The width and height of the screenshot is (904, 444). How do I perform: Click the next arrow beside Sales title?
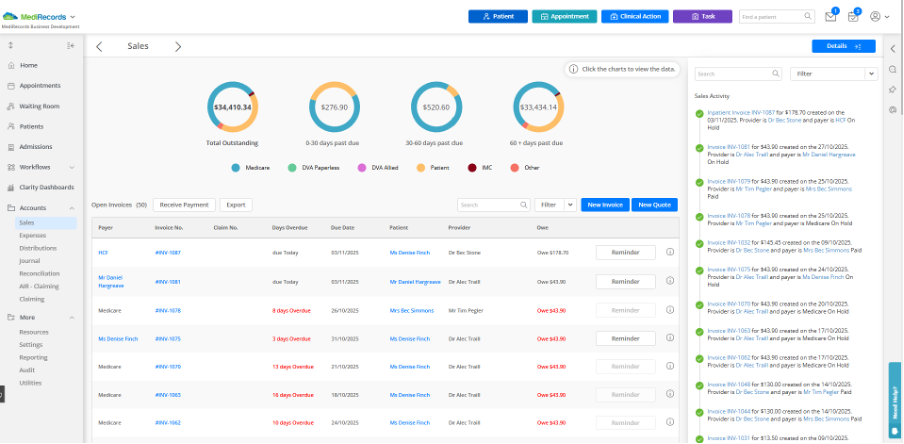click(x=178, y=46)
